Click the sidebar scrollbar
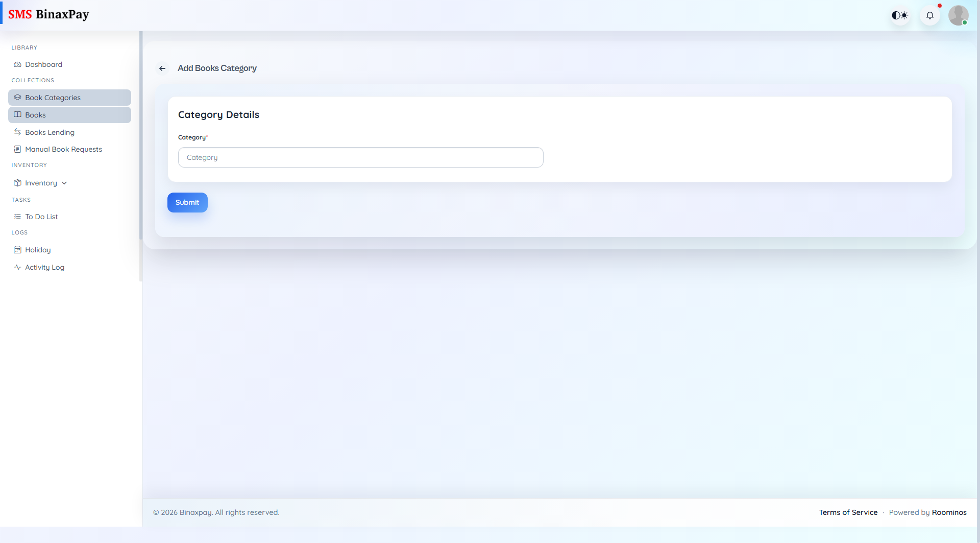Image resolution: width=980 pixels, height=543 pixels. pos(140,153)
